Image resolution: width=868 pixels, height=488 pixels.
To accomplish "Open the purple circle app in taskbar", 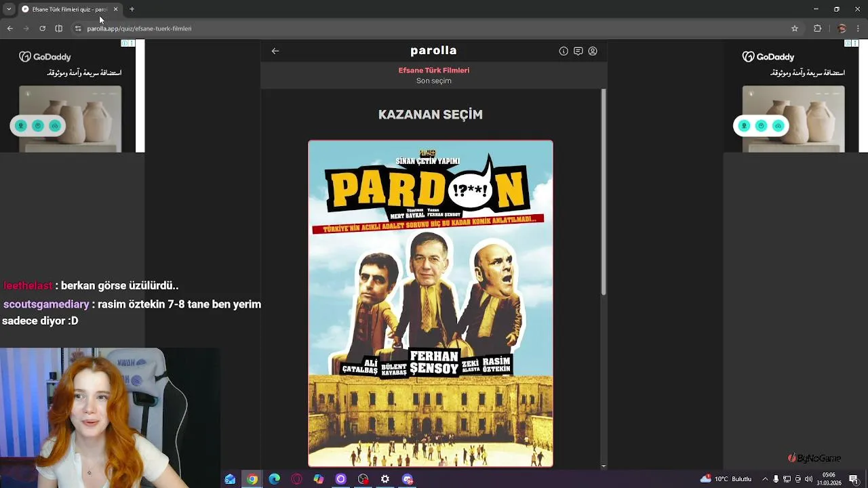I will click(341, 479).
